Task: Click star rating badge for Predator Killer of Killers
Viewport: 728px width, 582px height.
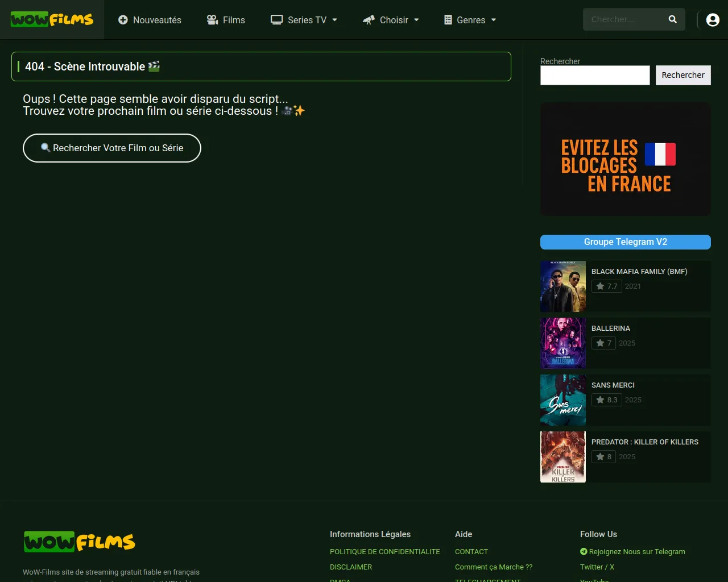Action: [603, 457]
